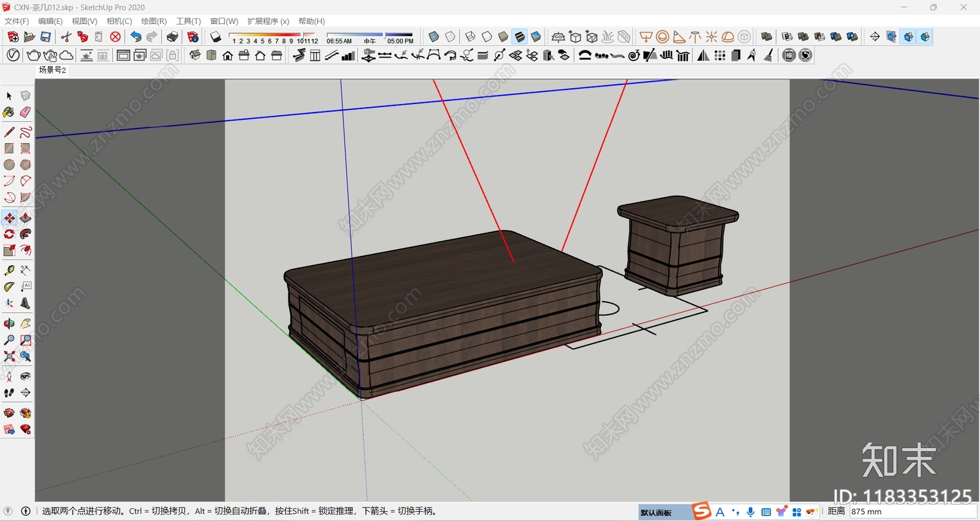
Task: Click the 距离 measurement label
Action: tap(836, 511)
